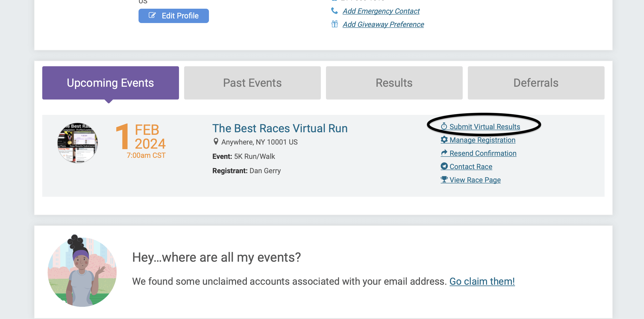
Task: Open the Go claim them link
Action: (x=482, y=281)
